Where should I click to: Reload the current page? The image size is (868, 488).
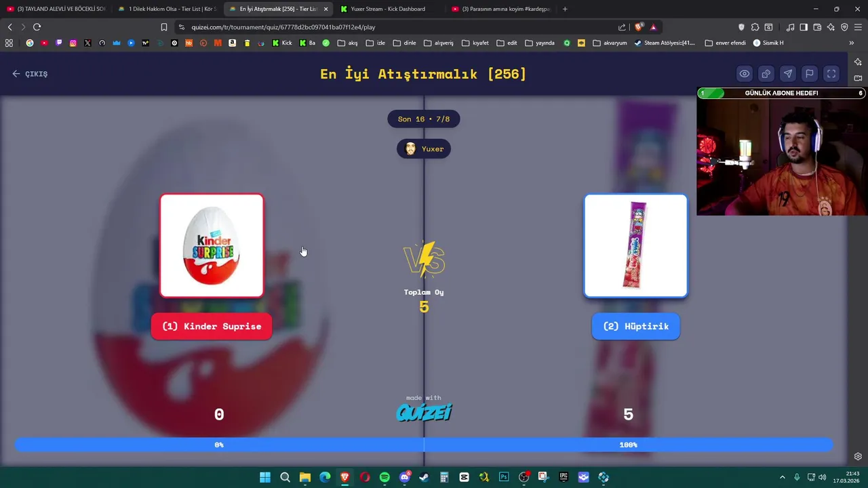[37, 27]
